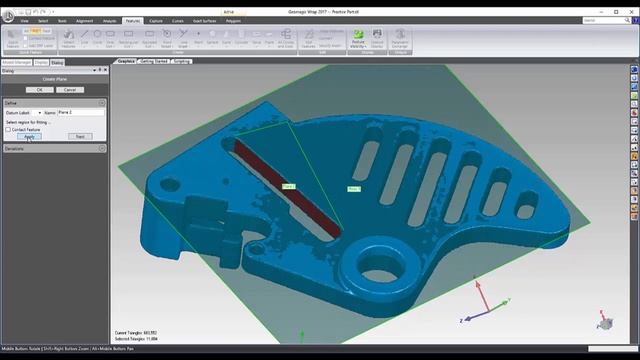Select the Rounded Slot feature tool

(149, 39)
